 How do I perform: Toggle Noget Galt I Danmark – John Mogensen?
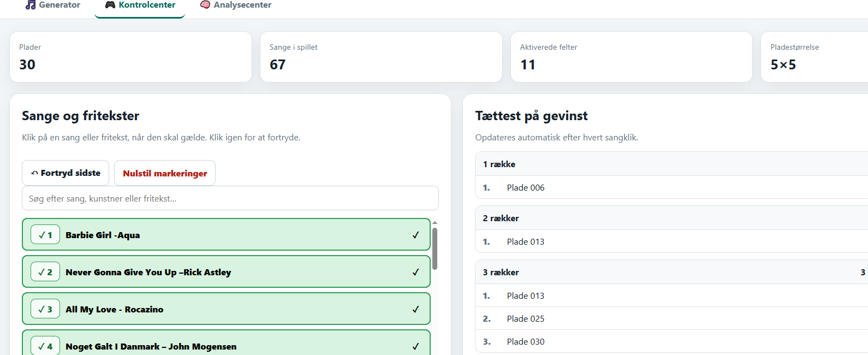click(x=226, y=343)
